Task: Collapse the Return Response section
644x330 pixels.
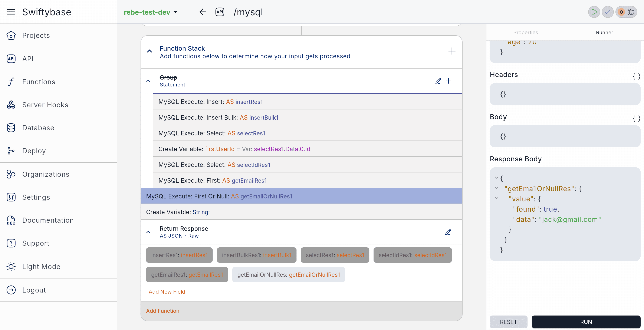Action: pyautogui.click(x=148, y=232)
